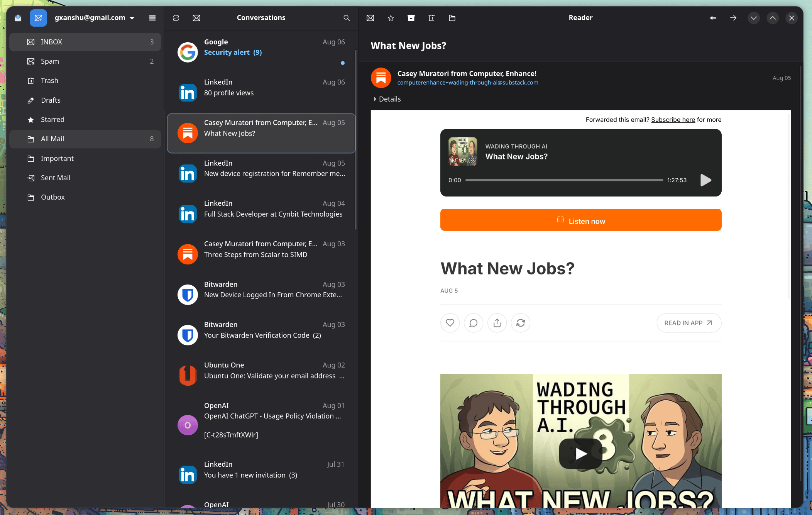
Task: Play the Wading Through A.I. video
Action: click(581, 454)
